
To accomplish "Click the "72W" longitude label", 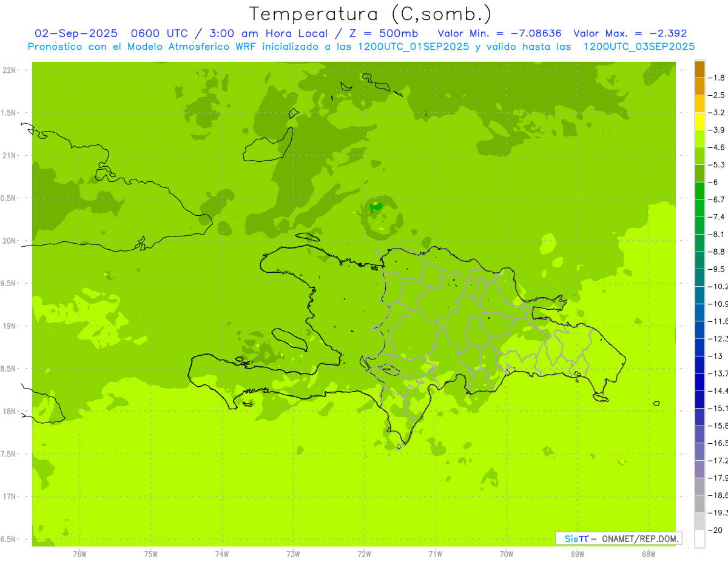I will [364, 554].
